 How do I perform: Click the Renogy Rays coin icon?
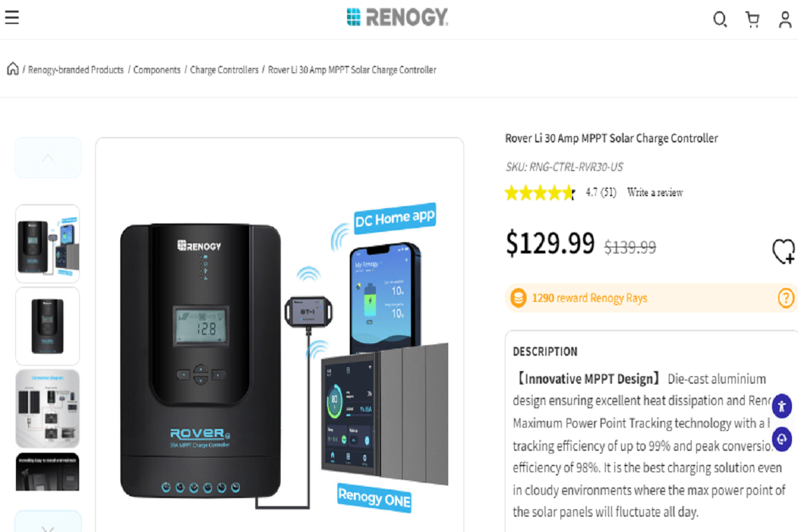[518, 298]
